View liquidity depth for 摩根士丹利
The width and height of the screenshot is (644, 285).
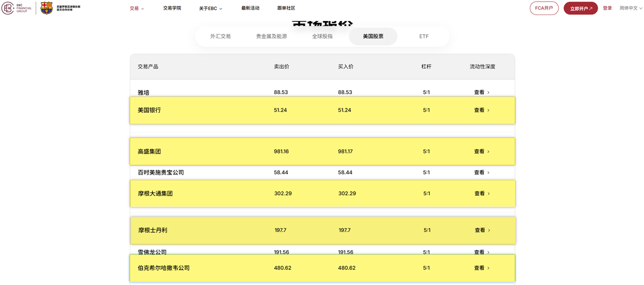pos(482,230)
